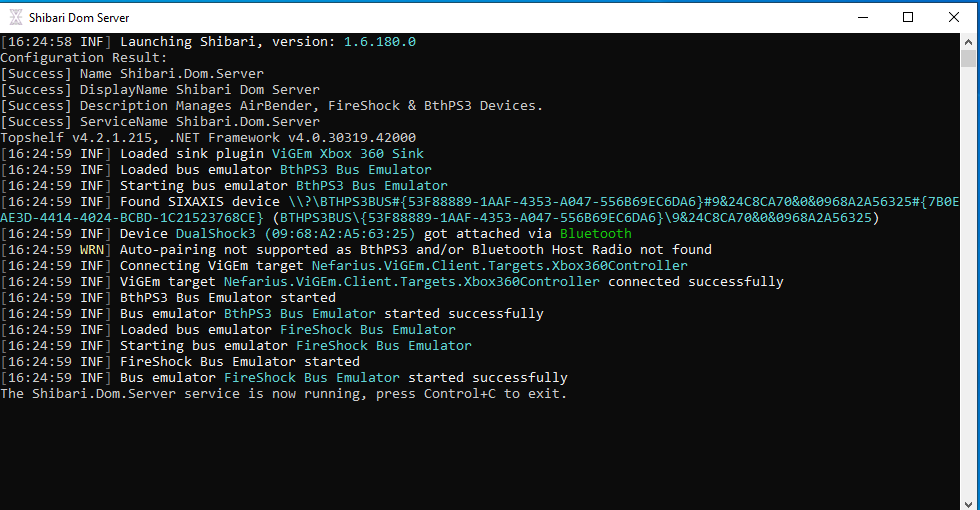This screenshot has height=510, width=980.
Task: Click the green "Bluetooth" text
Action: [x=595, y=234]
